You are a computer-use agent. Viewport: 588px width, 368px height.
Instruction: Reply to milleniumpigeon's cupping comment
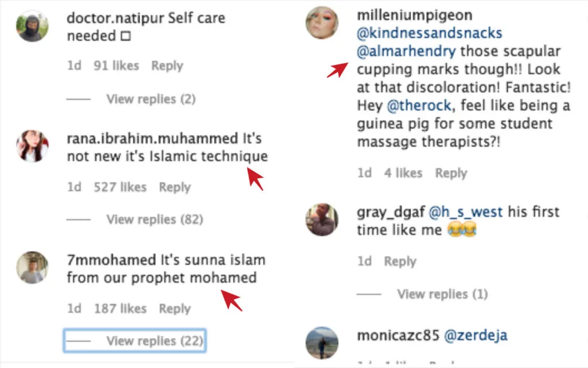point(451,173)
